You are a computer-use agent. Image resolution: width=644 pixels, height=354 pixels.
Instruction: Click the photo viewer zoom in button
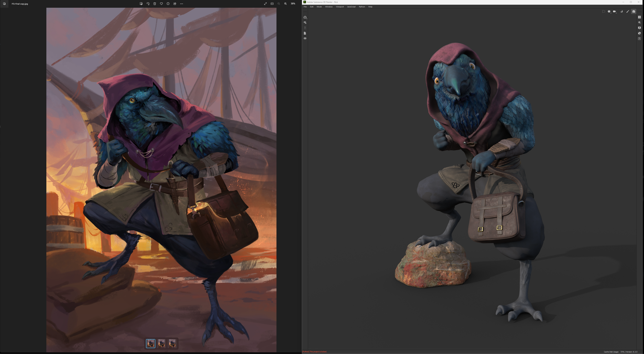285,4
